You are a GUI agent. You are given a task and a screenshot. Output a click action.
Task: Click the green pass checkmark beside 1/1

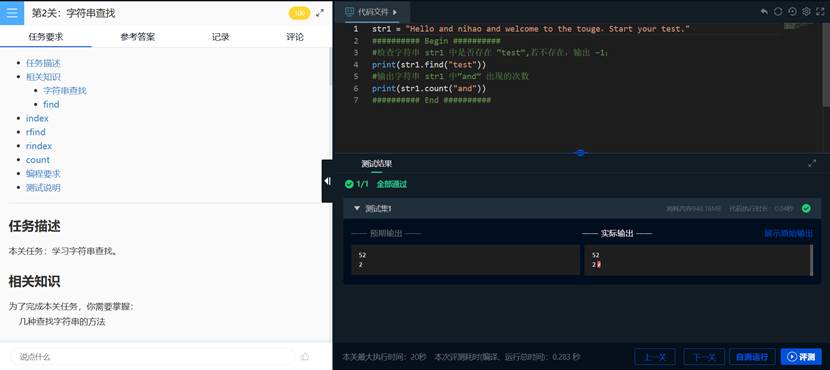pyautogui.click(x=349, y=184)
